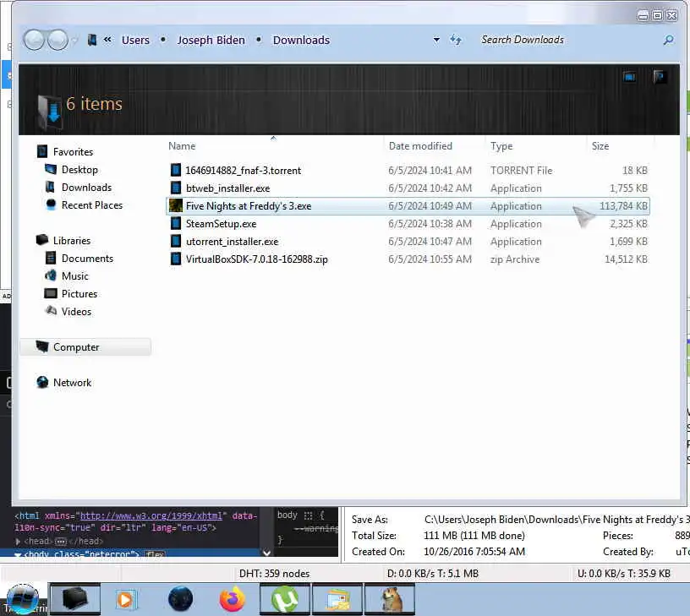
Task: Open the address bar history dropdown
Action: [x=436, y=40]
